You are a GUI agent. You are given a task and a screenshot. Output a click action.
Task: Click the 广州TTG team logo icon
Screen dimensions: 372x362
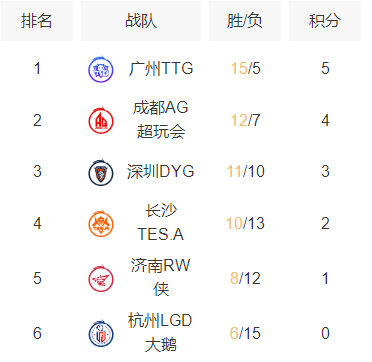click(x=101, y=70)
